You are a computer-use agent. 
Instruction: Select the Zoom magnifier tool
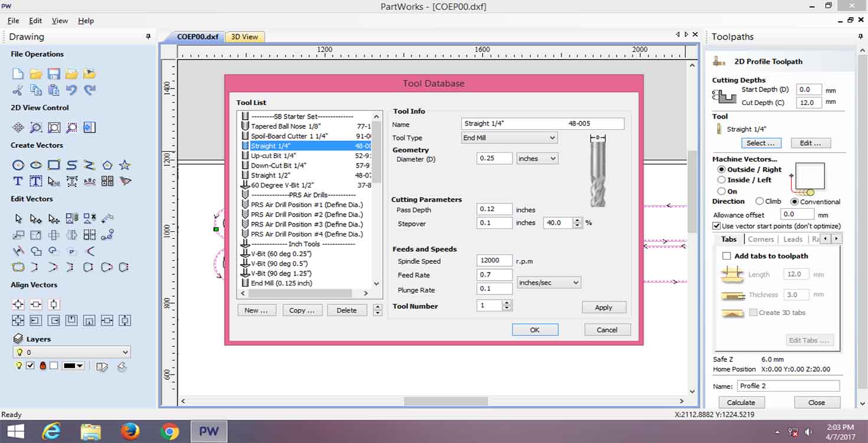coord(36,127)
